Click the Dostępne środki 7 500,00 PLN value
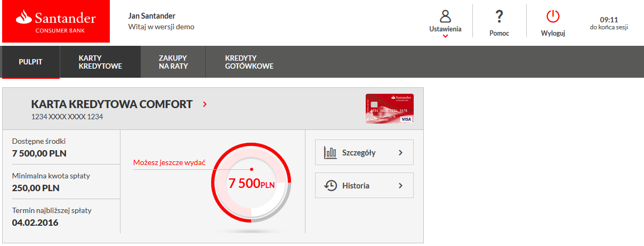The image size is (644, 246). [x=39, y=154]
